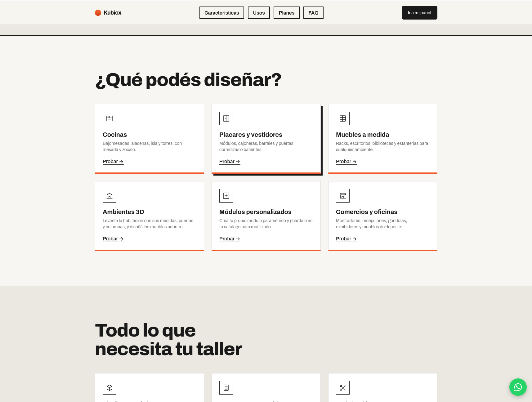Click the Ir a mi panel button
Viewport: 532px width, 402px height.
(x=419, y=13)
